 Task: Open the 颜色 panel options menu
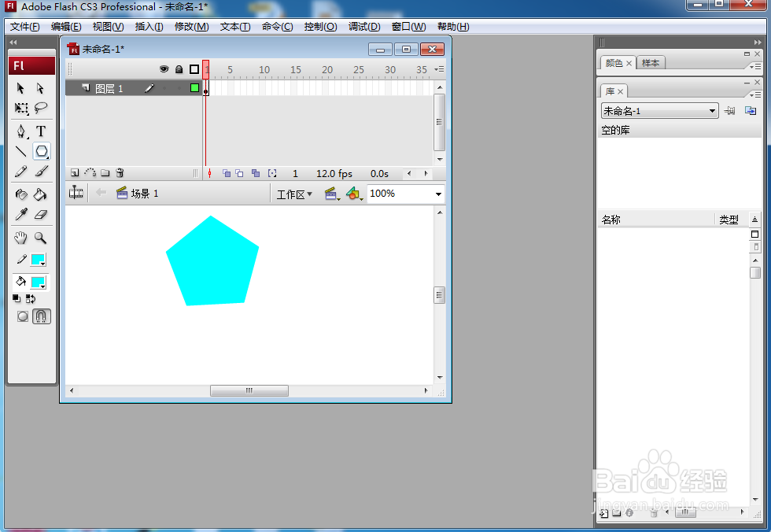[x=755, y=66]
